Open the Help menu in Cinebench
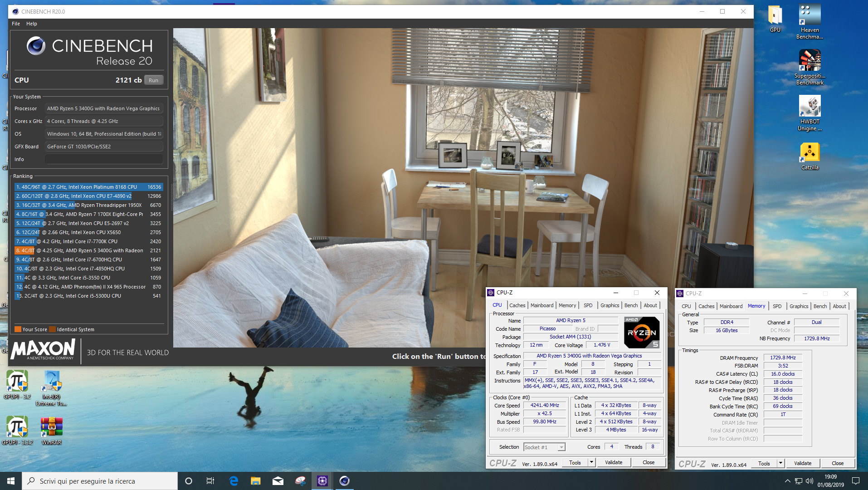 [32, 24]
